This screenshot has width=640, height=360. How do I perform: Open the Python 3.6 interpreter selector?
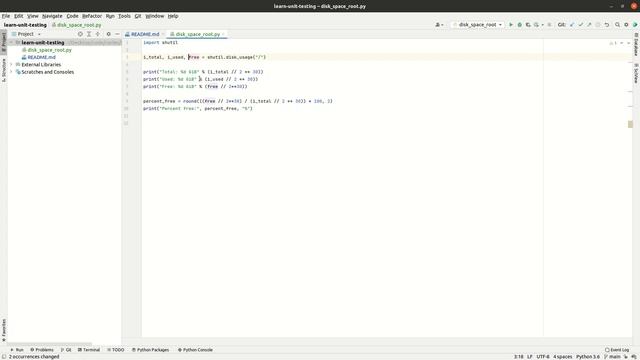coord(588,357)
